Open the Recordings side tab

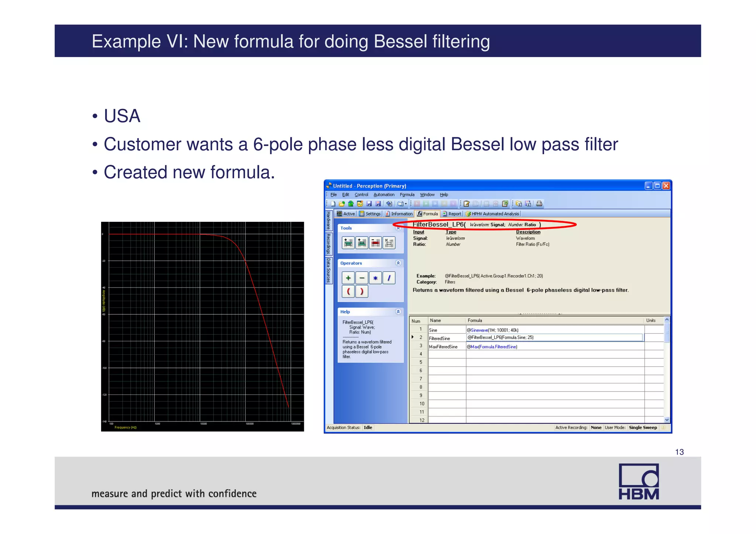[329, 244]
